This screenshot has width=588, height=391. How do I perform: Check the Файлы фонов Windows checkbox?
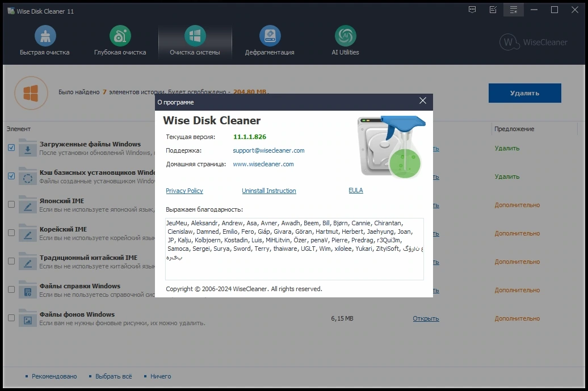(11, 318)
